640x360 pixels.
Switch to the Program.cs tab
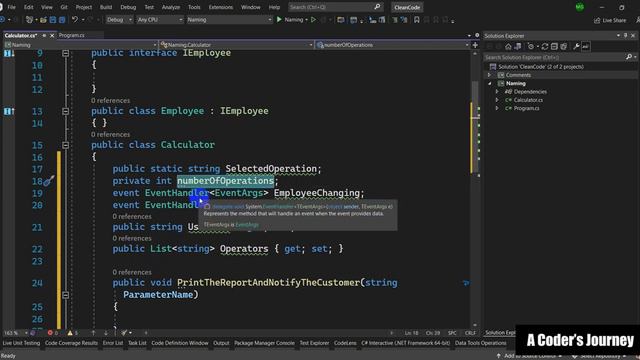(x=71, y=36)
